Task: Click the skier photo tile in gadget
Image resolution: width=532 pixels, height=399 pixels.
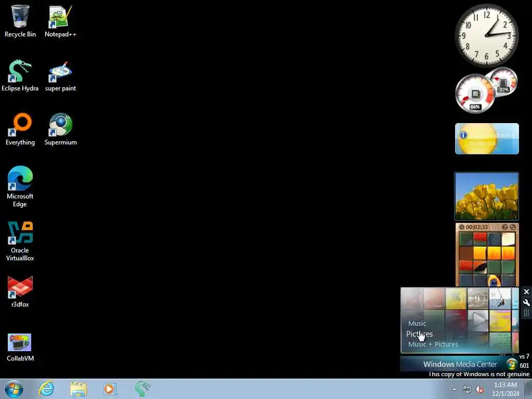Action: [500, 299]
